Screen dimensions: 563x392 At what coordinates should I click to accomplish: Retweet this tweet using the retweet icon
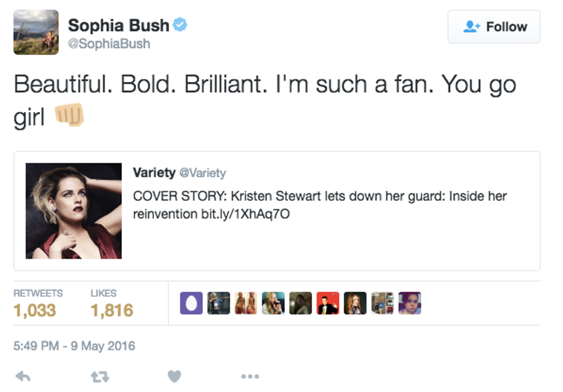point(100,377)
